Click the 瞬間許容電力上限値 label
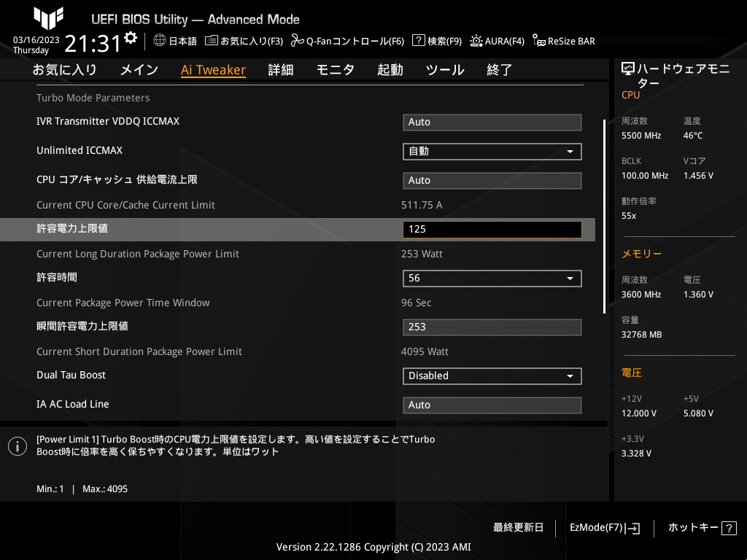This screenshot has width=747, height=560. (x=82, y=326)
